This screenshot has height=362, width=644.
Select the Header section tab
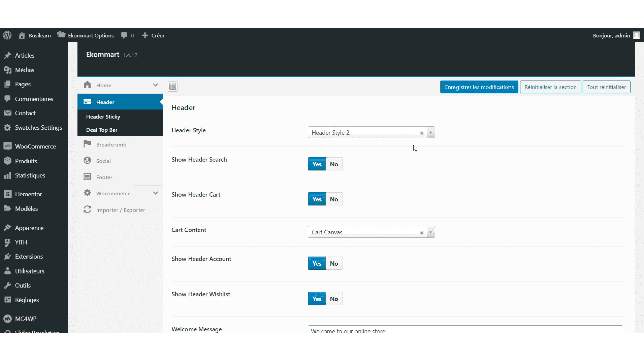coord(120,102)
